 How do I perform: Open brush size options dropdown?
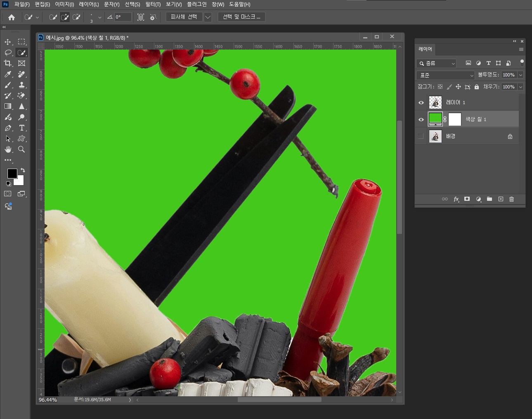99,17
